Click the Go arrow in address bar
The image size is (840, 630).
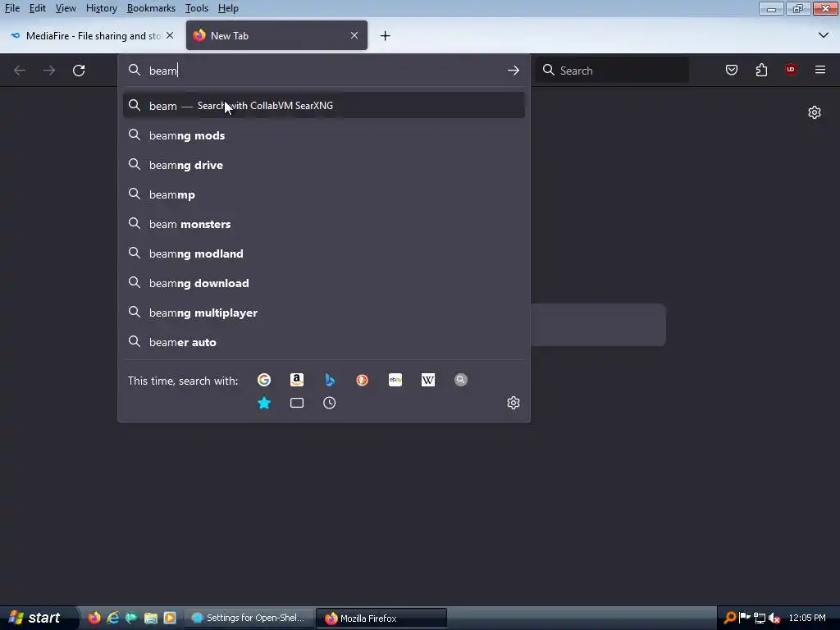pyautogui.click(x=514, y=71)
